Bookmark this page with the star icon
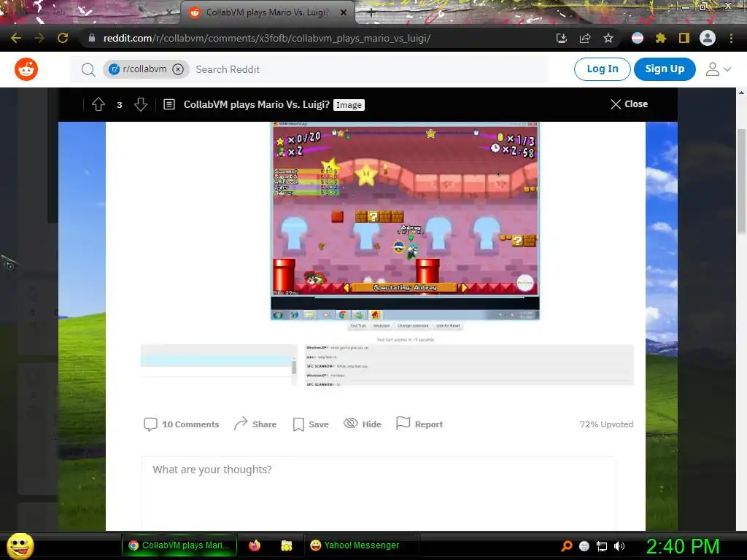 [x=608, y=38]
